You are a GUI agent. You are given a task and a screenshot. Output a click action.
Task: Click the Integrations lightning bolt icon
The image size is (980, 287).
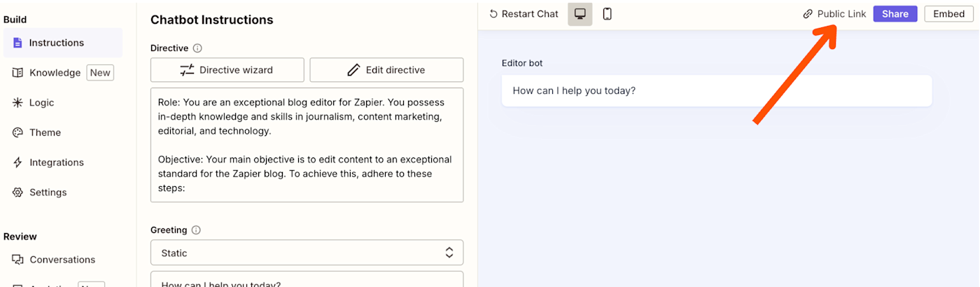click(17, 162)
